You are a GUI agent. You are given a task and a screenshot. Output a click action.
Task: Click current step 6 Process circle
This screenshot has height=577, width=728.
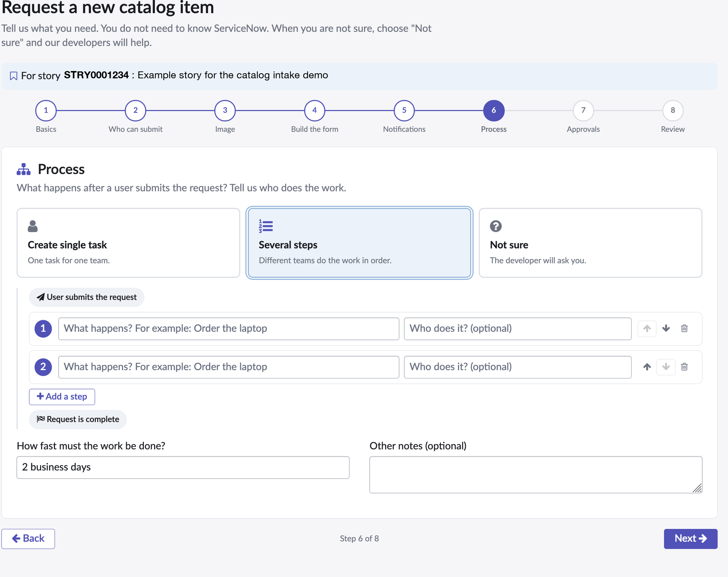(494, 110)
